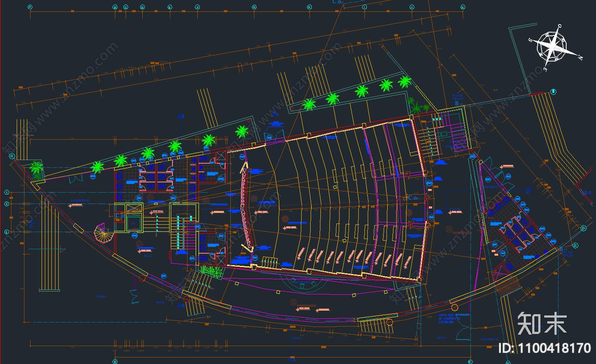The width and height of the screenshot is (596, 364).
Task: Pick grid axis bubble G at top
Action: [254, 7]
